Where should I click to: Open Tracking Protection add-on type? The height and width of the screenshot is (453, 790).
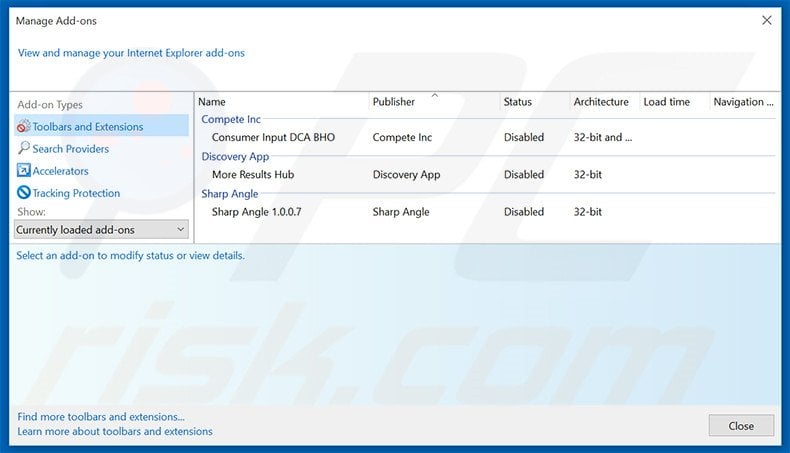pyautogui.click(x=76, y=193)
